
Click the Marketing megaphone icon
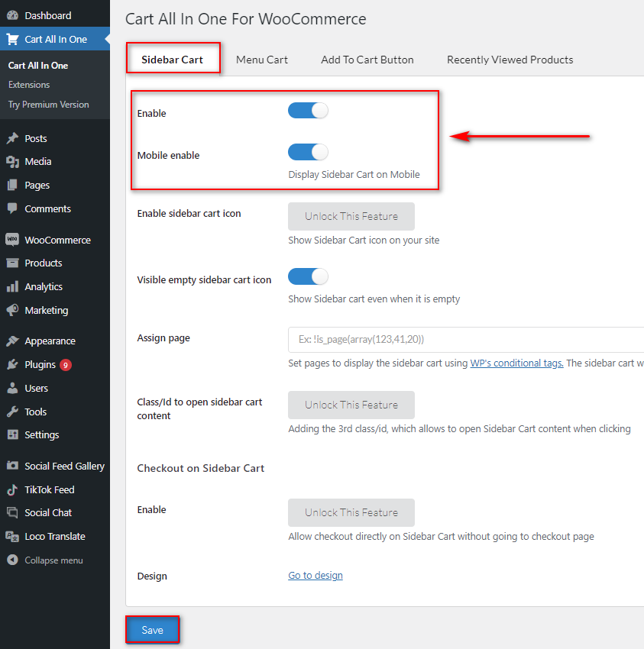[x=12, y=310]
